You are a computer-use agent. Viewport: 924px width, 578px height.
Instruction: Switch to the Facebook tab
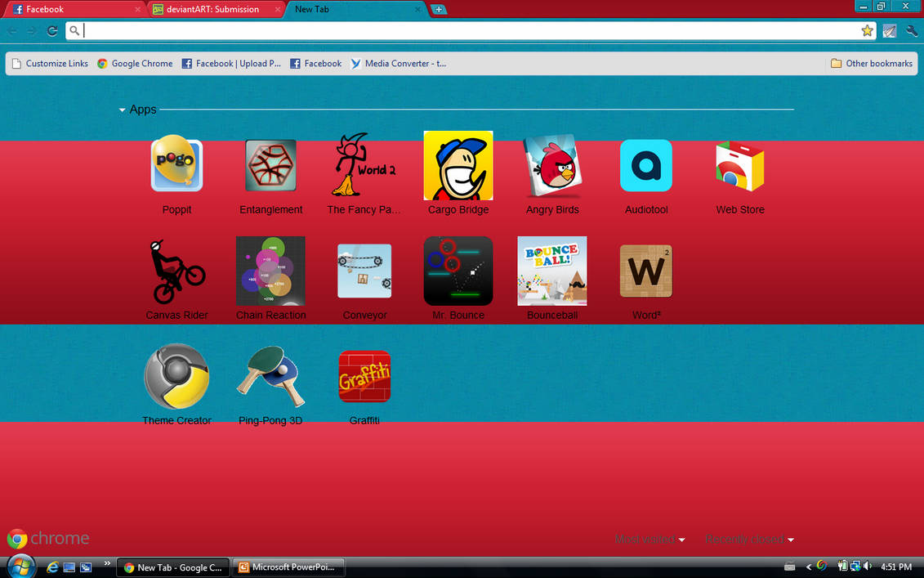74,9
